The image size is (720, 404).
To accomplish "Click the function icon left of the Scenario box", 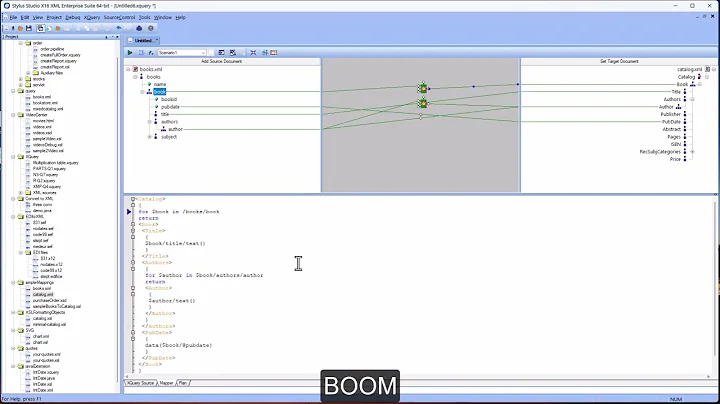I will pos(151,53).
